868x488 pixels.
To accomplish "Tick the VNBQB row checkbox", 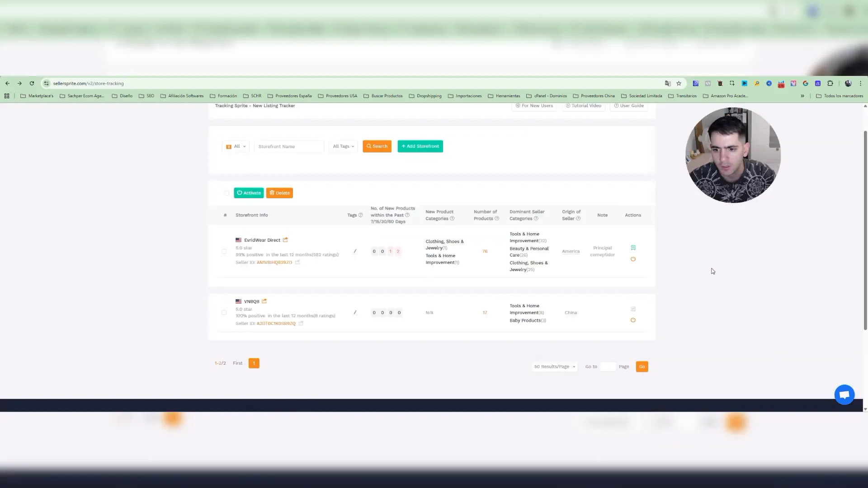I will 224,313.
